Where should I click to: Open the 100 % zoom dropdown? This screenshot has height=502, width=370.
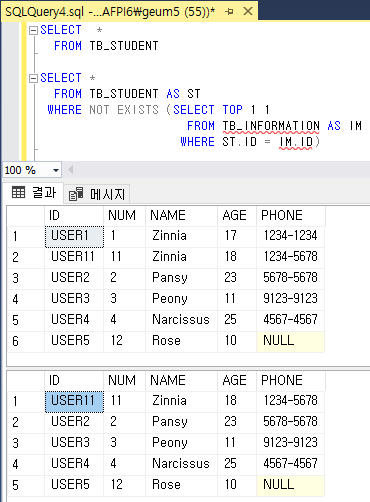tap(56, 170)
